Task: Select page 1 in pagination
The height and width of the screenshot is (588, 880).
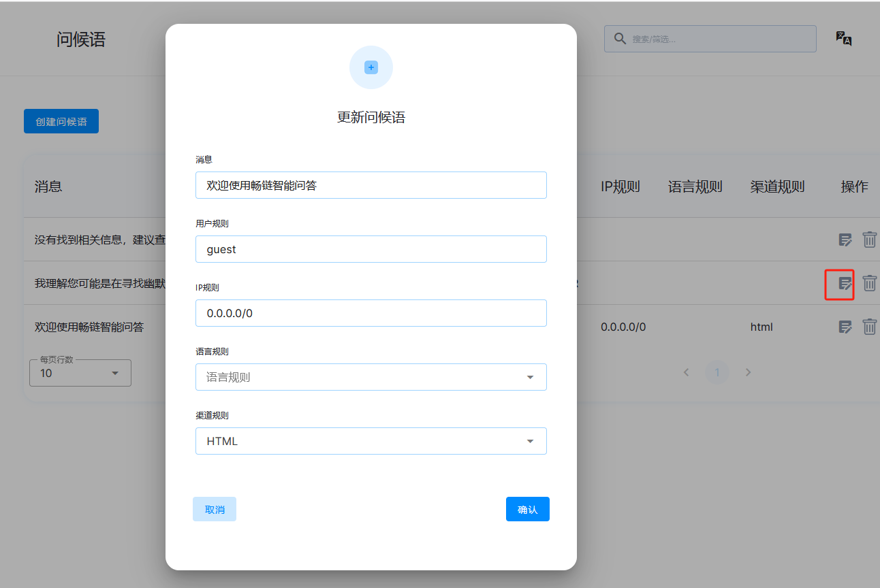Action: (717, 372)
